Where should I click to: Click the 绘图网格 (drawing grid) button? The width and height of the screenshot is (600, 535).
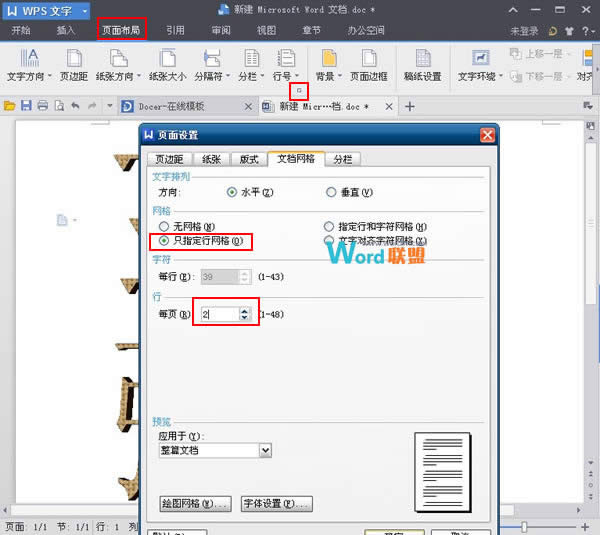[x=196, y=503]
